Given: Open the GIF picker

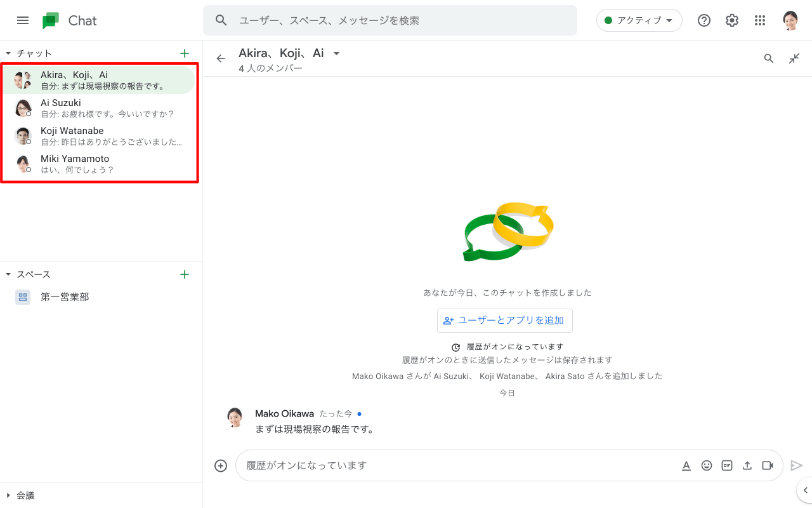Looking at the screenshot, I should [x=727, y=465].
